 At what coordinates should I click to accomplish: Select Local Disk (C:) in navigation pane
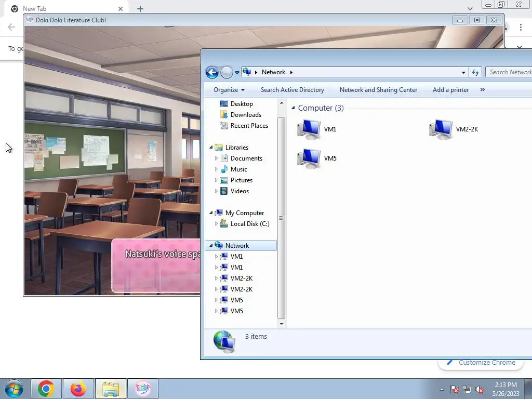tap(250, 224)
